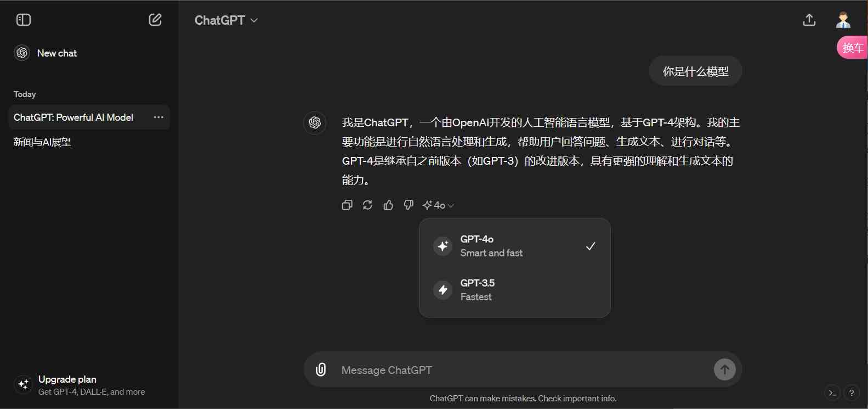Attach a file with the paperclip icon
Viewport: 868px width, 409px height.
coord(321,369)
